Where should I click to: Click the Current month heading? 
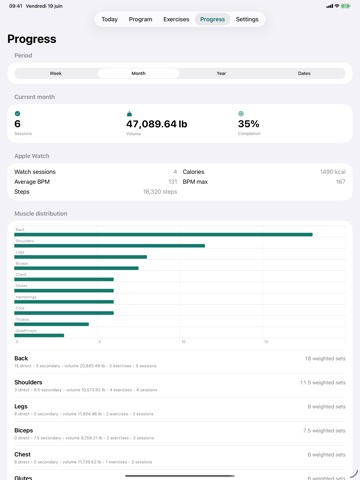tap(35, 97)
